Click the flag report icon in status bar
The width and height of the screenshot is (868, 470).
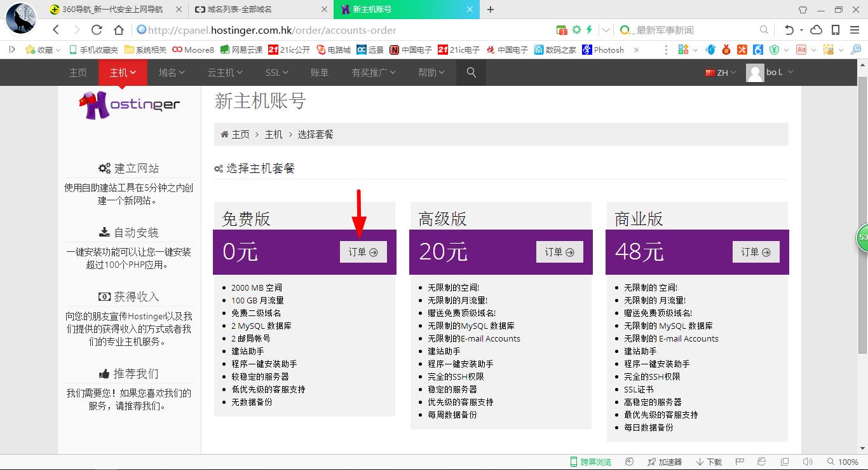click(x=739, y=462)
